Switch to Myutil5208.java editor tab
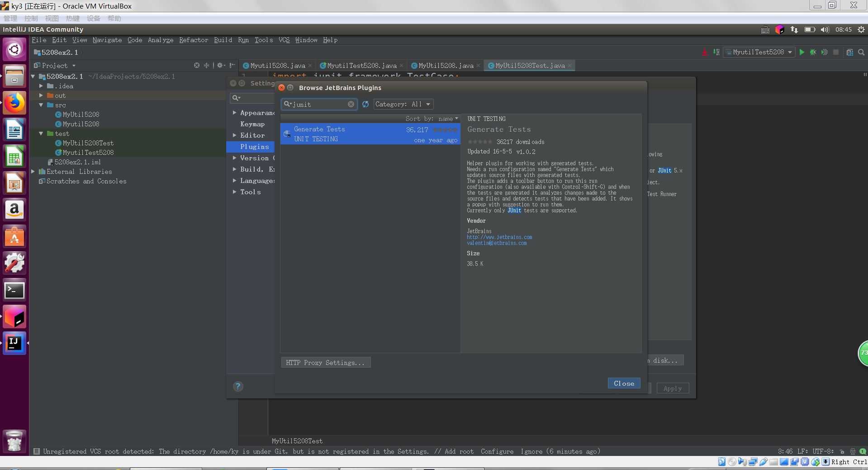This screenshot has width=868, height=470. point(277,66)
